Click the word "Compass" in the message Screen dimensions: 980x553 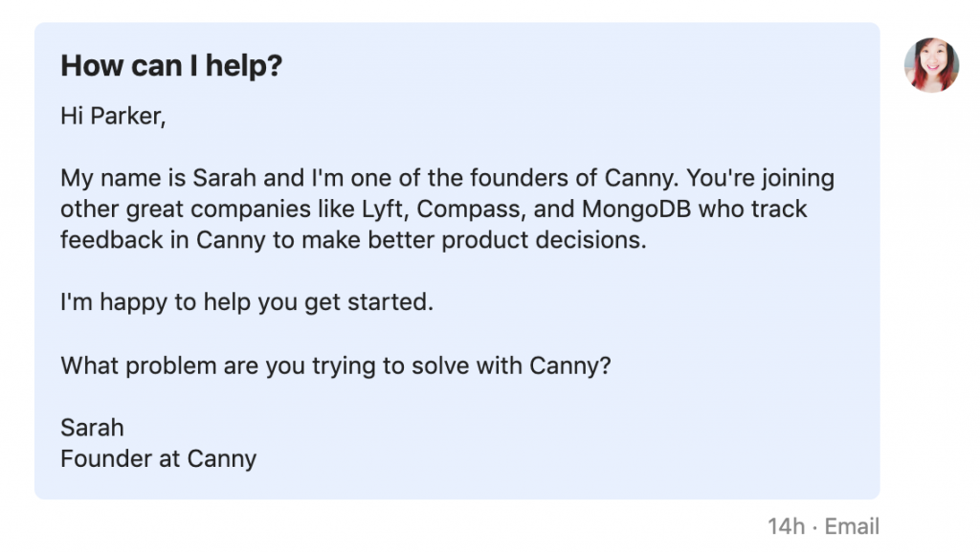coord(469,210)
